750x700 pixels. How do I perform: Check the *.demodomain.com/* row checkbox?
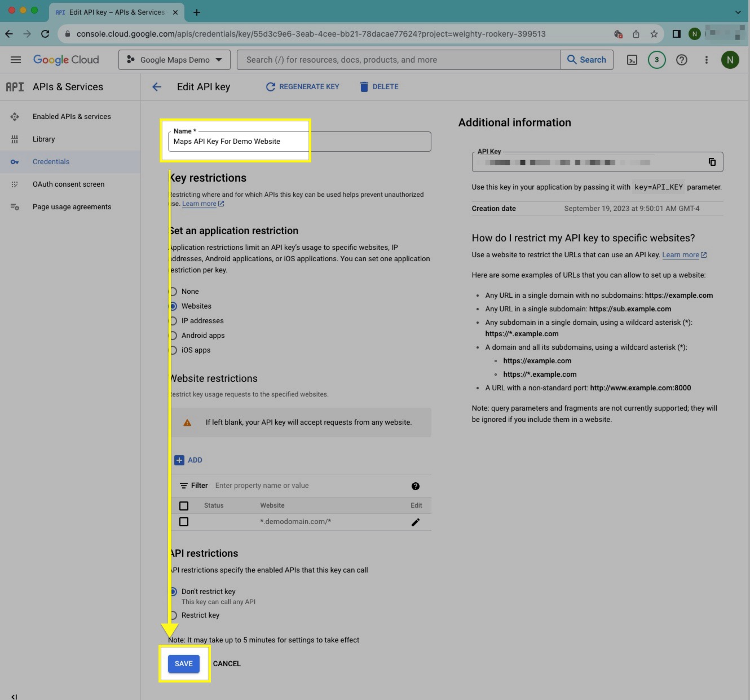click(x=184, y=522)
